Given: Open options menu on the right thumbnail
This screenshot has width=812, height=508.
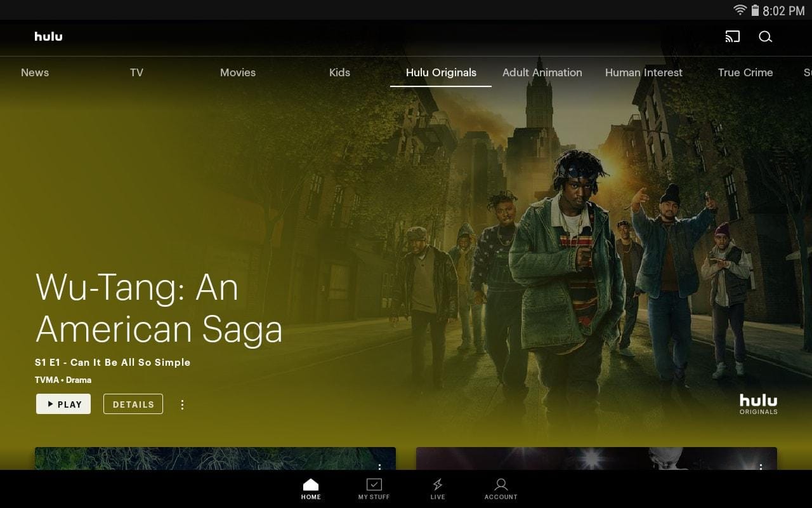Looking at the screenshot, I should 759,468.
